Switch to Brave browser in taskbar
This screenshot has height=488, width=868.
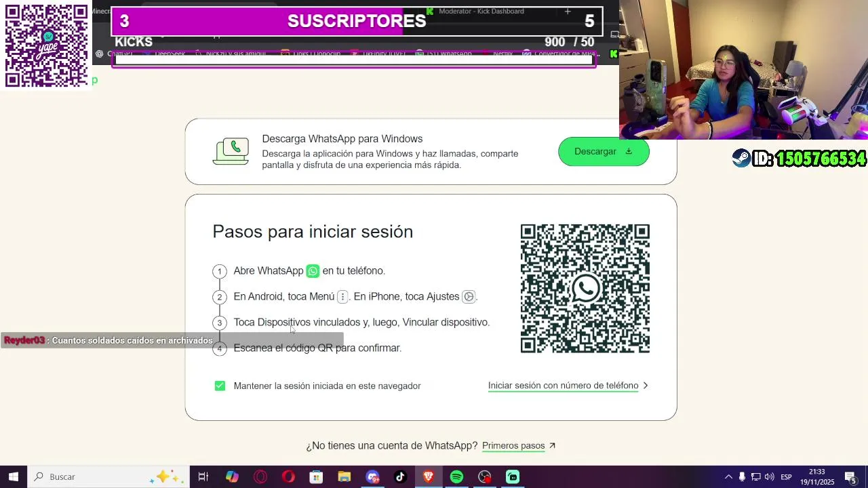coord(428,477)
